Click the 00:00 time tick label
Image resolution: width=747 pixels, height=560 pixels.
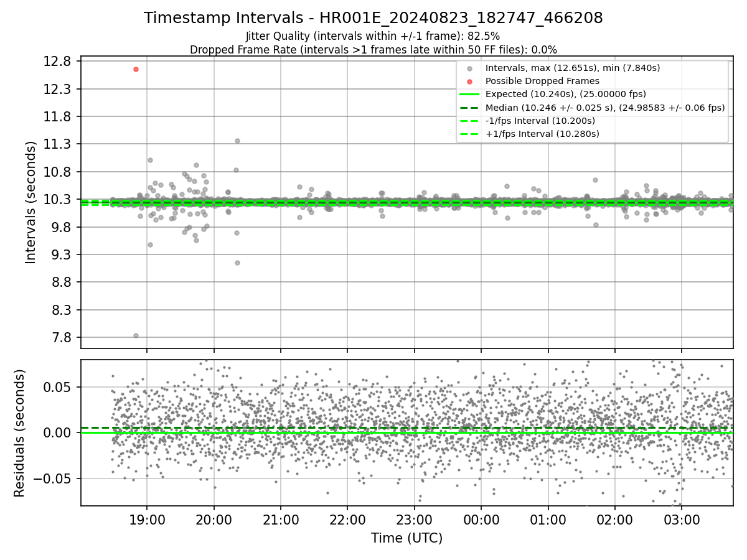pyautogui.click(x=481, y=519)
